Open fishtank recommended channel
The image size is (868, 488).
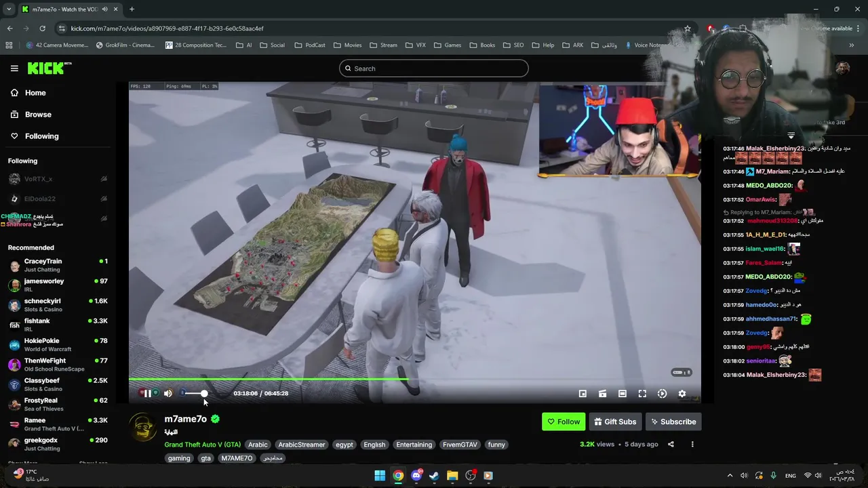point(58,325)
